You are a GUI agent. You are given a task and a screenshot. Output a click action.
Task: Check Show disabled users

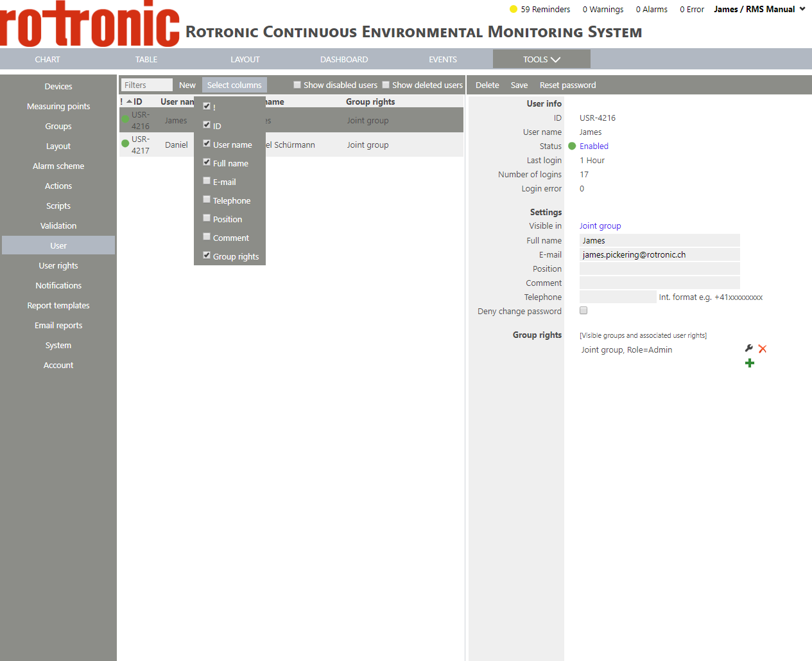click(297, 85)
